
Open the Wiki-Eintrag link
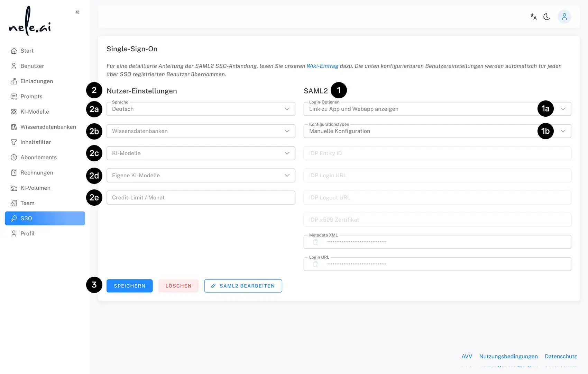(x=322, y=66)
